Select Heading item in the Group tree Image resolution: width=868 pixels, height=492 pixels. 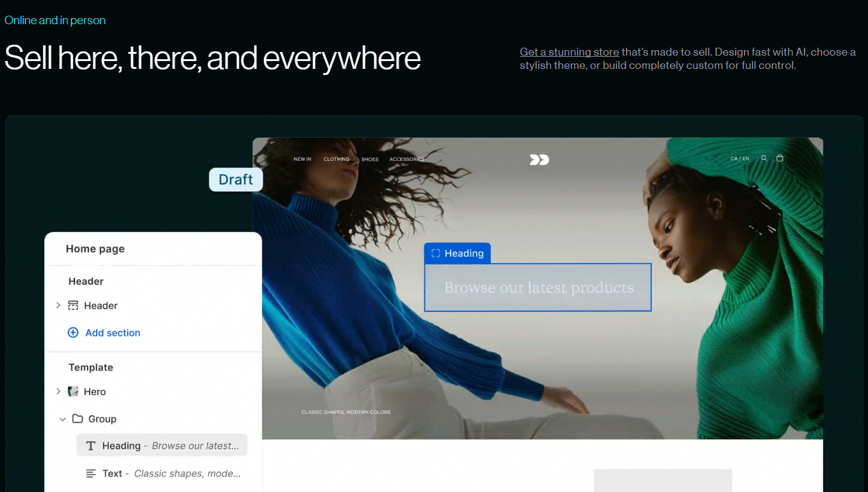162,446
